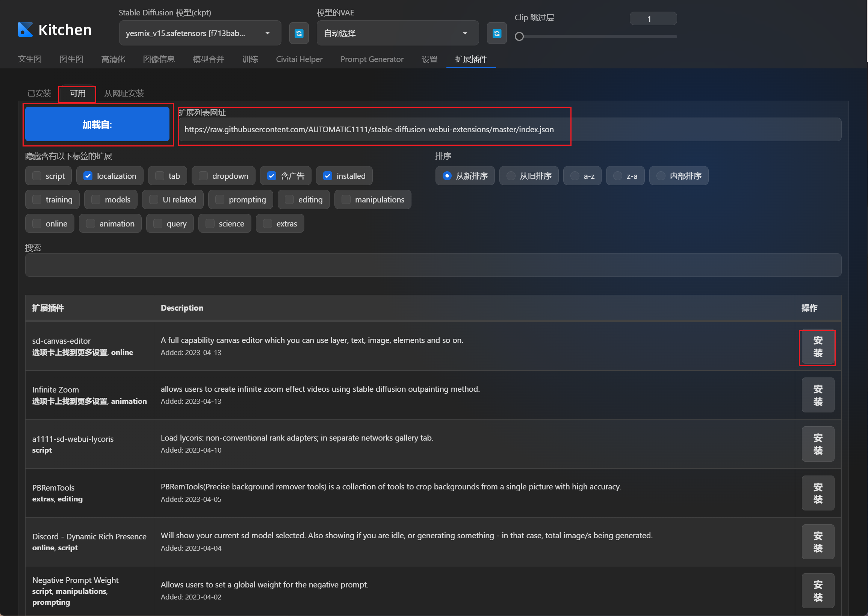Open the 高清化 tab
The width and height of the screenshot is (868, 616).
click(113, 59)
